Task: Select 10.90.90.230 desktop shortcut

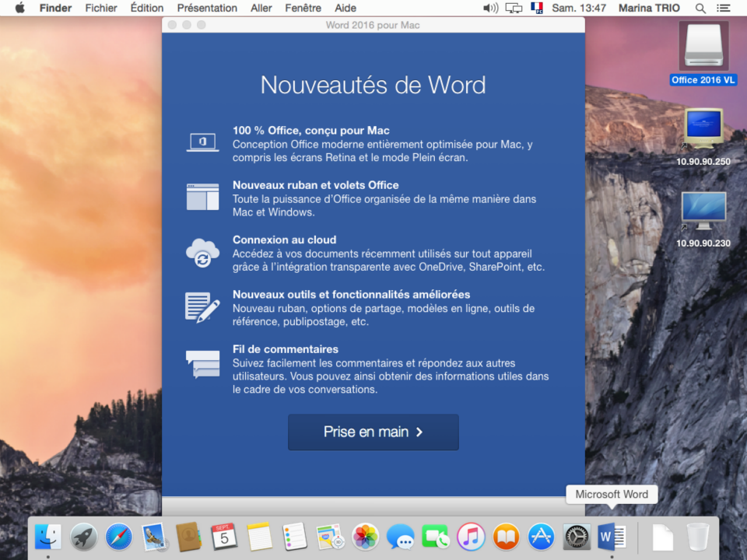Action: [x=703, y=219]
